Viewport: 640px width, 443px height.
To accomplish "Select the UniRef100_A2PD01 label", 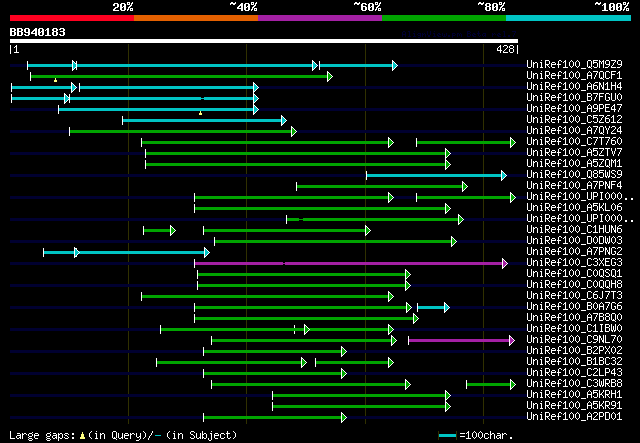I will coord(574,417).
